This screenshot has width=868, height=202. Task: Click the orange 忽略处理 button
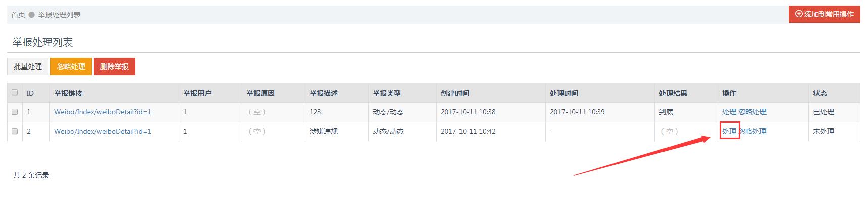tap(71, 66)
